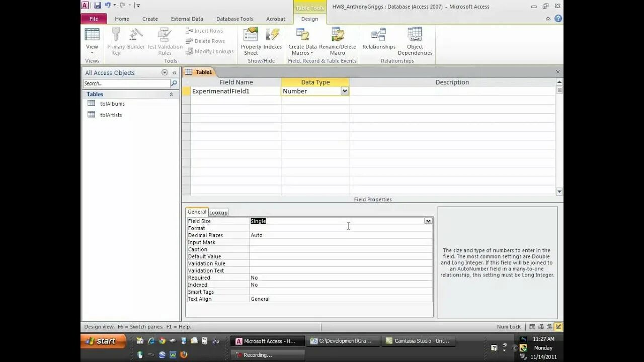Screen dimensions: 644x362
Task: Click the Design View icon in status bar
Action: click(x=558, y=327)
